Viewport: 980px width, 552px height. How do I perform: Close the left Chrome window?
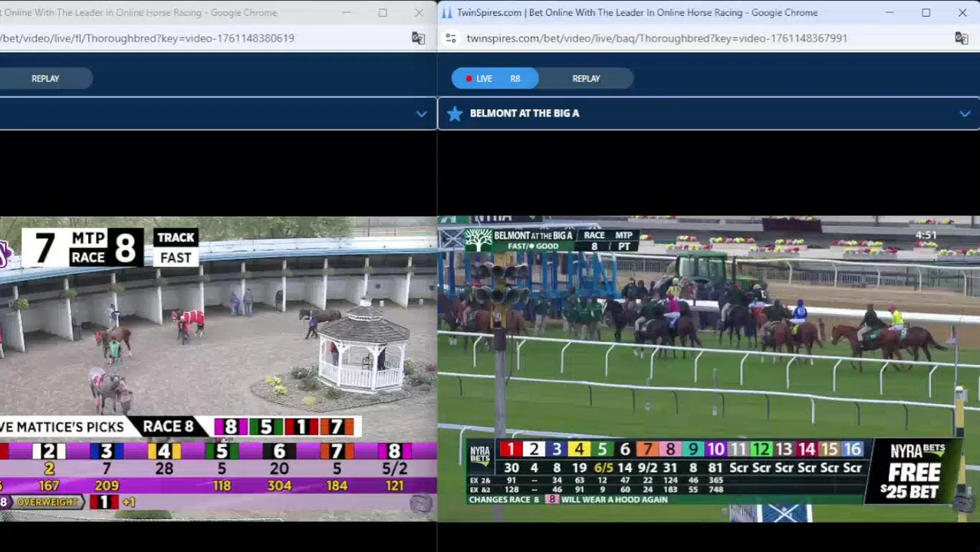click(419, 12)
